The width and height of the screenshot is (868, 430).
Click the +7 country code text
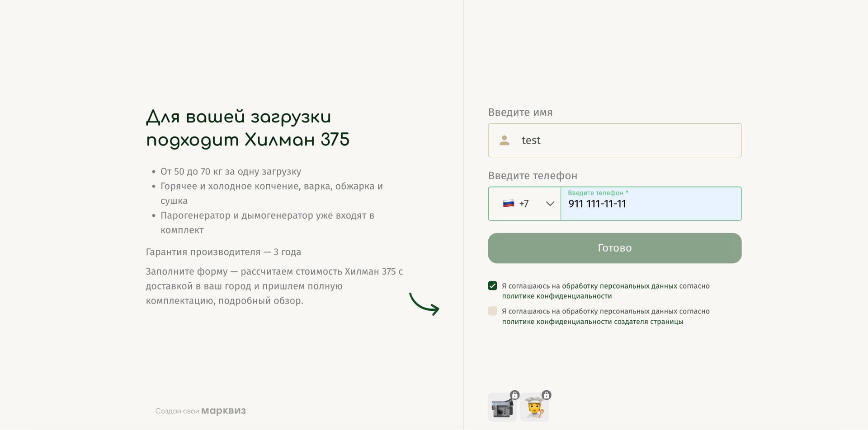point(524,204)
